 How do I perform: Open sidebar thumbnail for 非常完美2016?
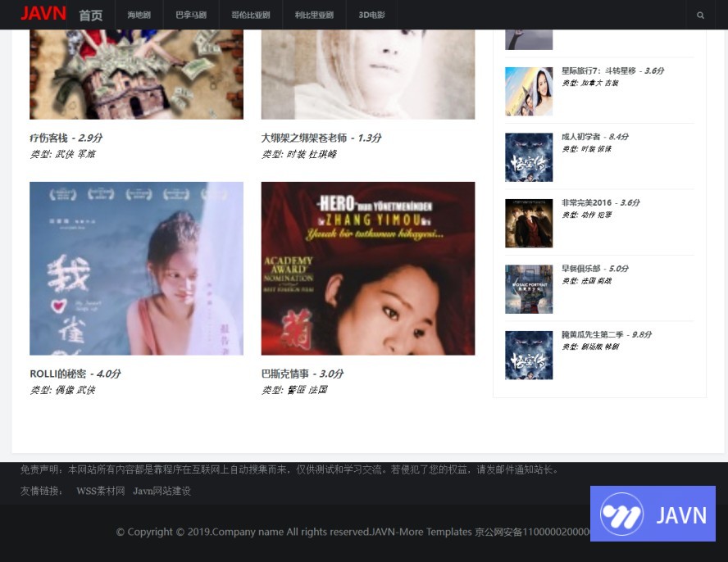click(529, 223)
